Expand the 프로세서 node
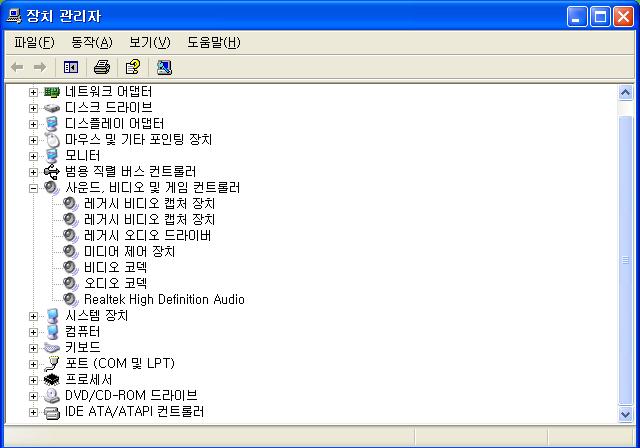The width and height of the screenshot is (640, 448). (33, 380)
